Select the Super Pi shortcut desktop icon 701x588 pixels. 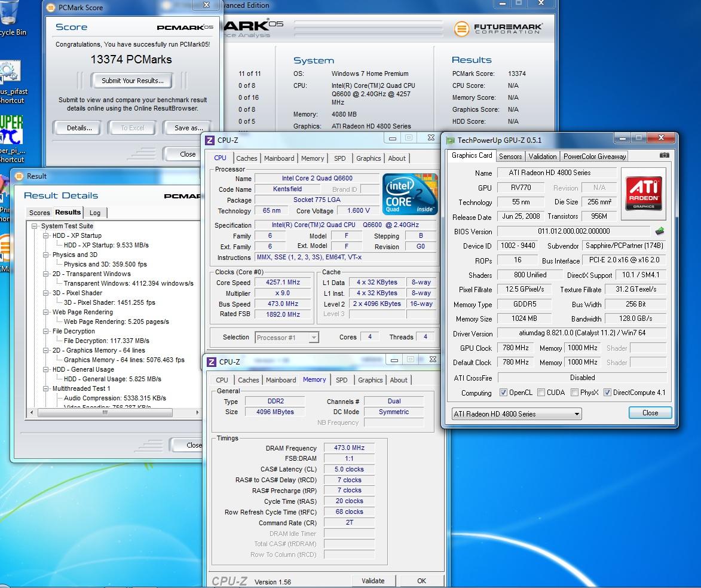[x=11, y=139]
